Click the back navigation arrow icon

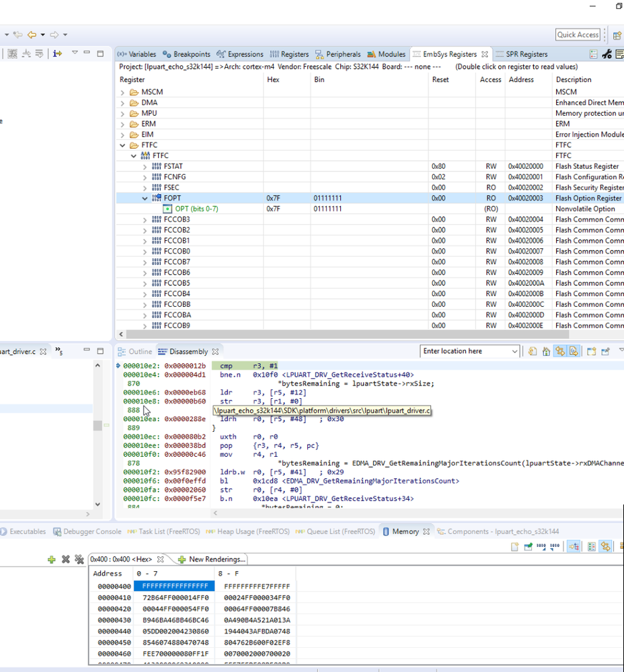[32, 34]
